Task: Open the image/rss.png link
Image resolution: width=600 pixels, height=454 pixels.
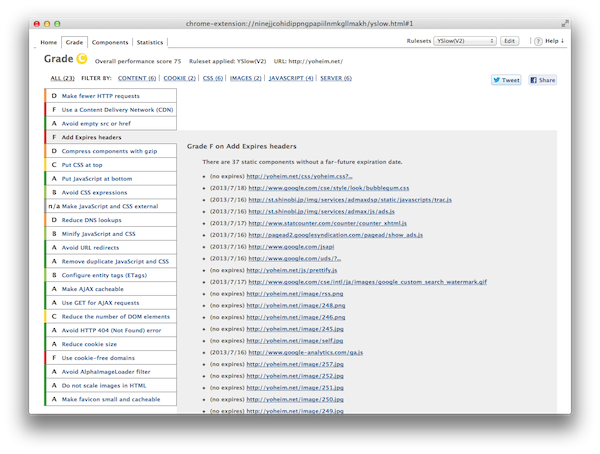Action: (295, 294)
